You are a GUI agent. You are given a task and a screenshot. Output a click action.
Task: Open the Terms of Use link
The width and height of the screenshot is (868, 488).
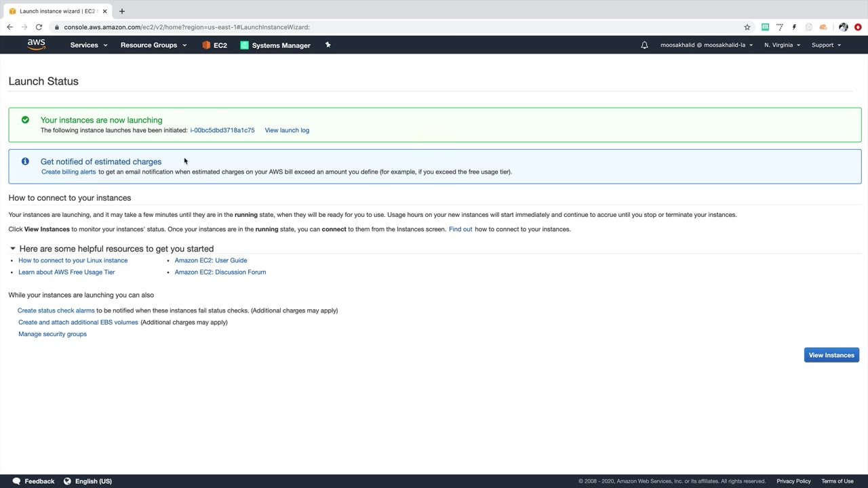837,481
